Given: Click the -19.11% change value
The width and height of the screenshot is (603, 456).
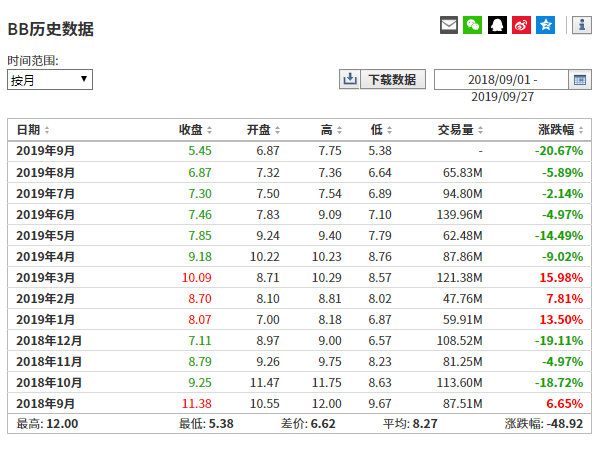Looking at the screenshot, I should [559, 341].
